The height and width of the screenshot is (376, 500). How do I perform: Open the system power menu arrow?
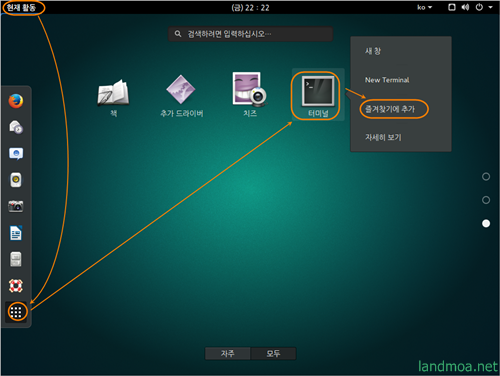click(490, 7)
